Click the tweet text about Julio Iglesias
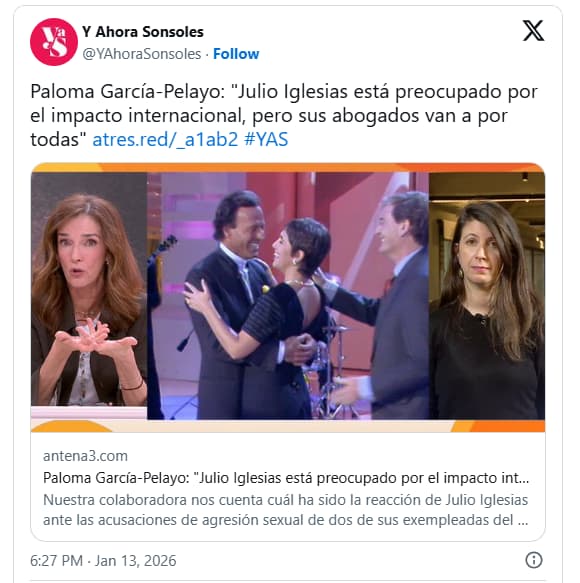The height and width of the screenshot is (583, 580). 284,116
